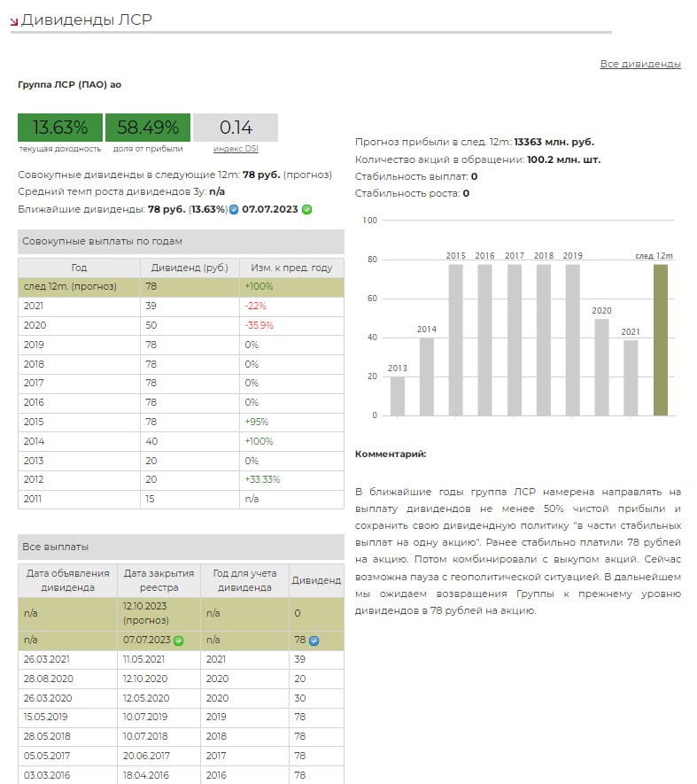This screenshot has height=784, width=697.
Task: Click the 2018 bar in the chart
Action: pos(544,340)
